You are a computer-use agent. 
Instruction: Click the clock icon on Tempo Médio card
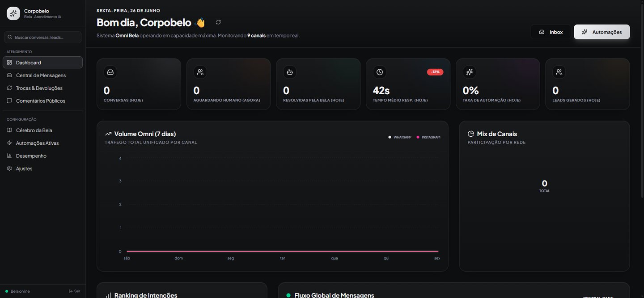click(x=380, y=72)
